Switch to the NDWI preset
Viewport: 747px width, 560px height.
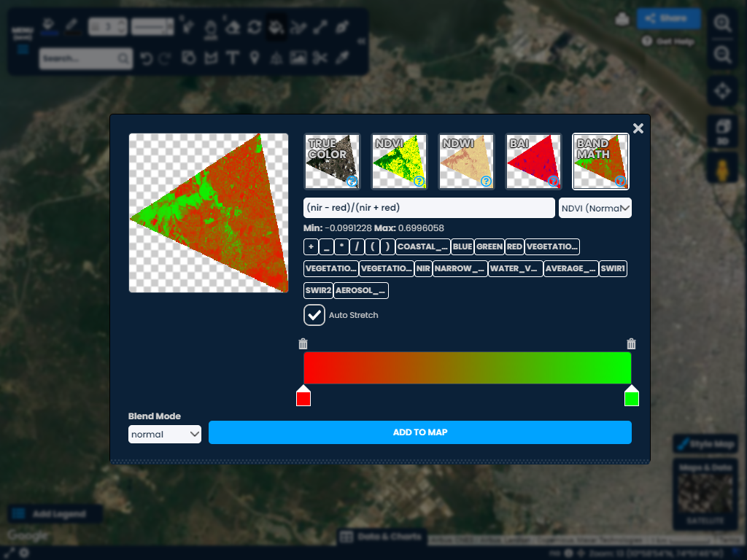466,160
